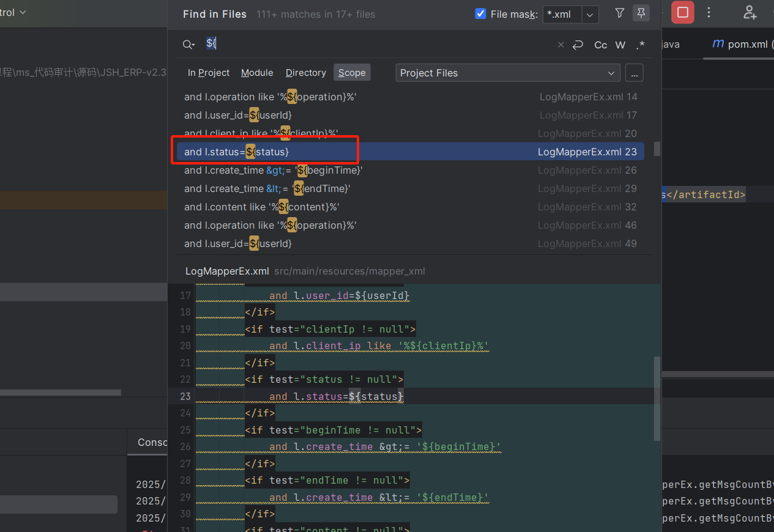
Task: Clear the search text with the X icon
Action: click(x=560, y=45)
